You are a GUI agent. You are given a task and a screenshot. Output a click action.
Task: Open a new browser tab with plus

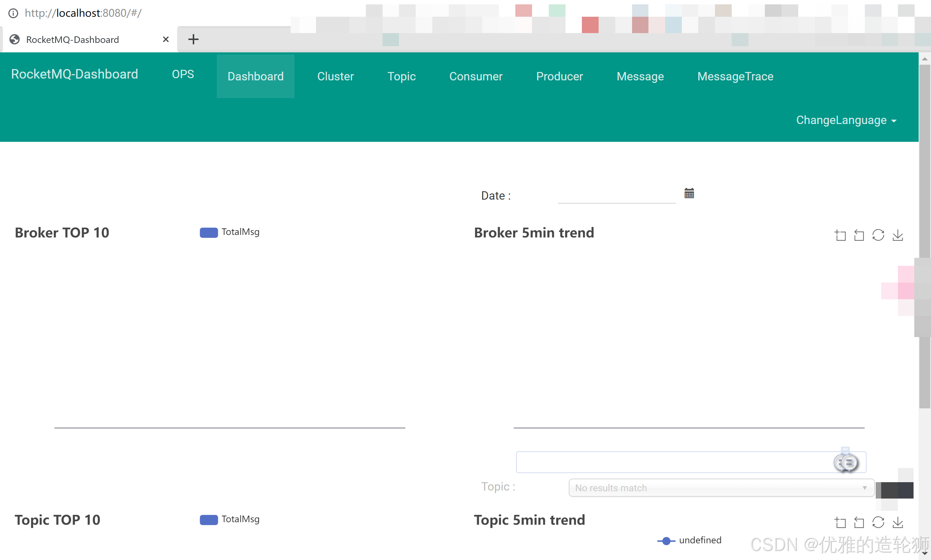click(193, 39)
